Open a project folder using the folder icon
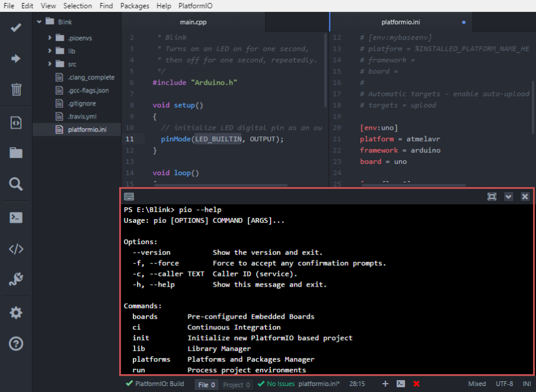Image resolution: width=536 pixels, height=392 pixels. (15, 152)
